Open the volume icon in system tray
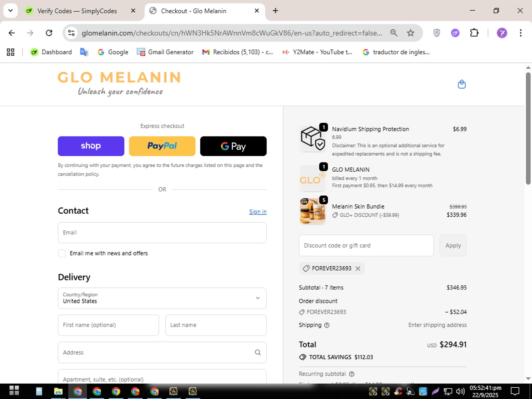The image size is (532, 399). click(460, 391)
